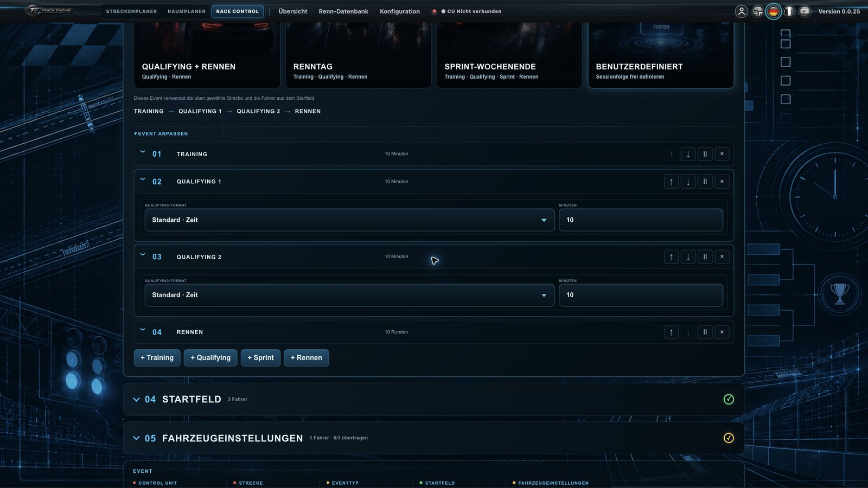Click the green check status of Startfeld
Image resolution: width=868 pixels, height=488 pixels.
click(x=729, y=400)
